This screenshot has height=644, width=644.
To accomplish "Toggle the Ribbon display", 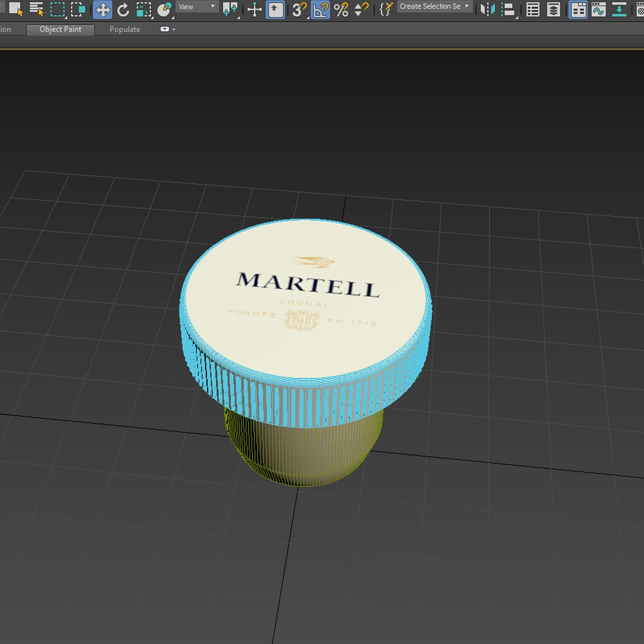I will 578,10.
